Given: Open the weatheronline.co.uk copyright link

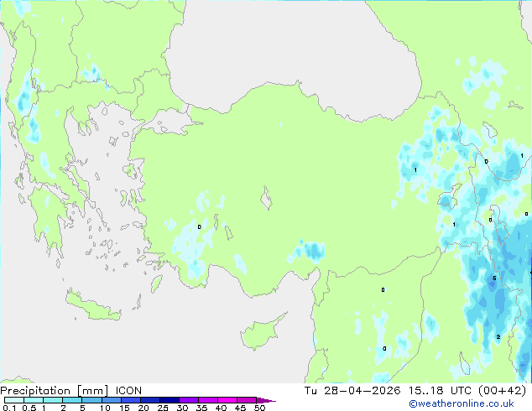Looking at the screenshot, I should 461,403.
